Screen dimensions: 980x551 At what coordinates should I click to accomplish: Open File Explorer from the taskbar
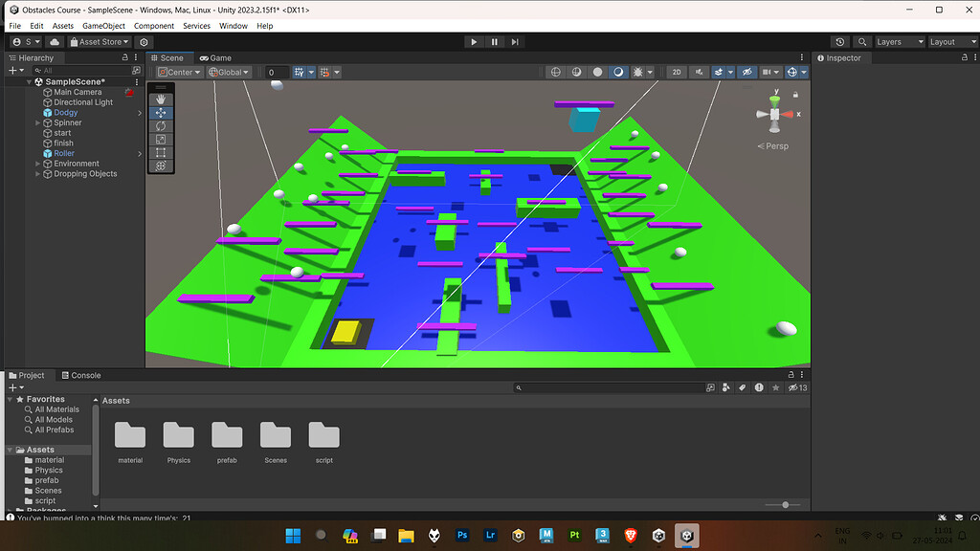tap(406, 536)
